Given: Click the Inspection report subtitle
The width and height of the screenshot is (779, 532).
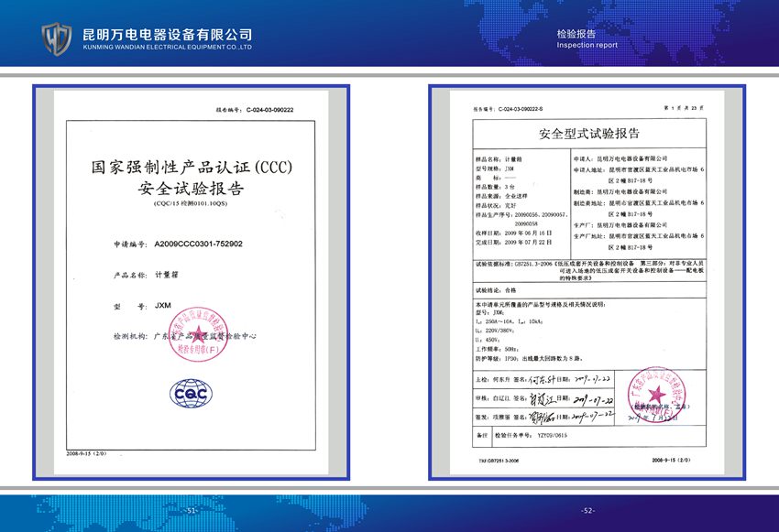Looking at the screenshot, I should point(587,45).
